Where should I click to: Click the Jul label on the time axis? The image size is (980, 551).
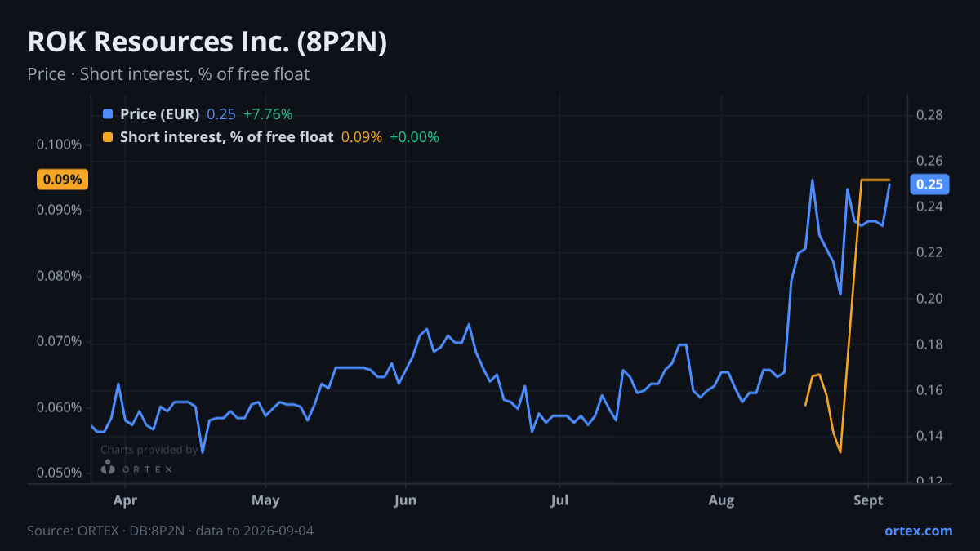[x=559, y=500]
